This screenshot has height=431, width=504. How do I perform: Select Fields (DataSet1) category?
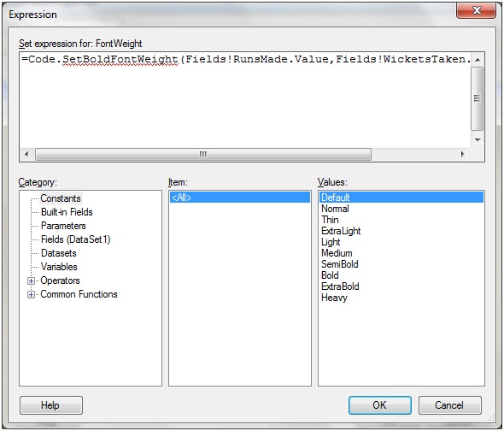75,239
